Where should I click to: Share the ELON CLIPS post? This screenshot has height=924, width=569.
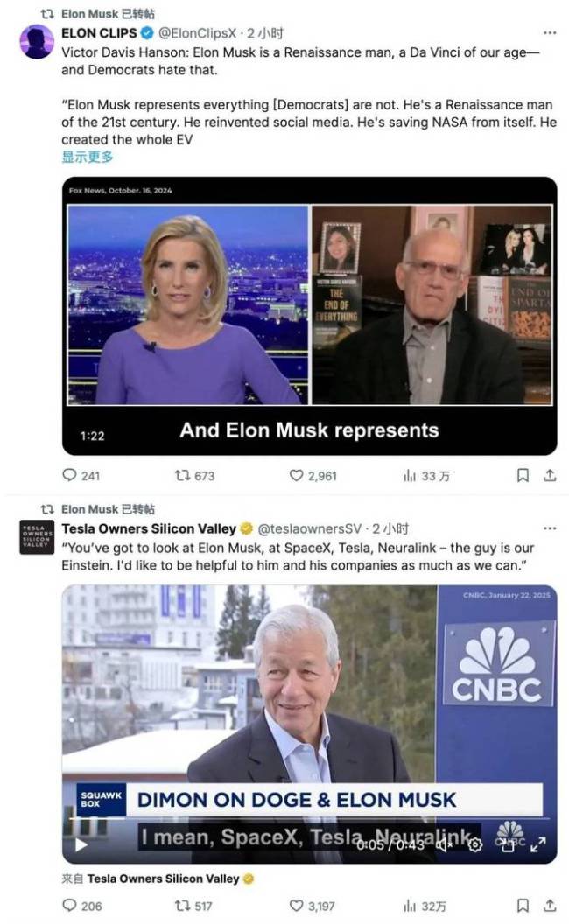click(x=550, y=476)
